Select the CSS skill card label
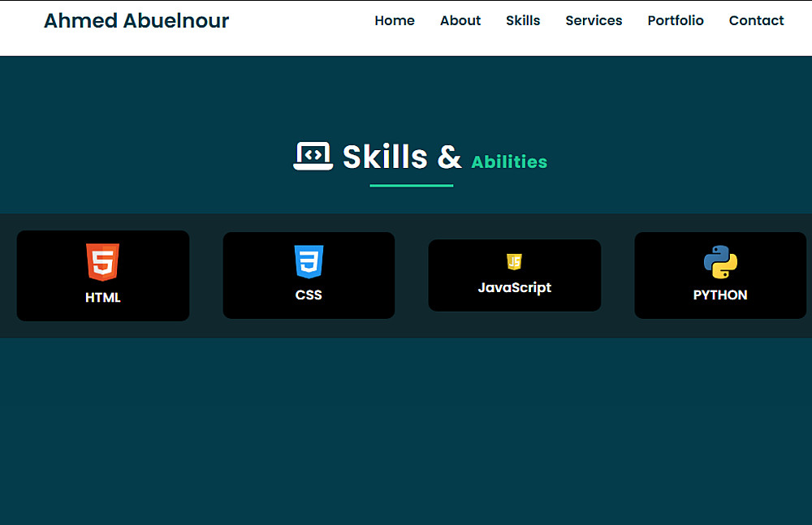 (x=309, y=295)
